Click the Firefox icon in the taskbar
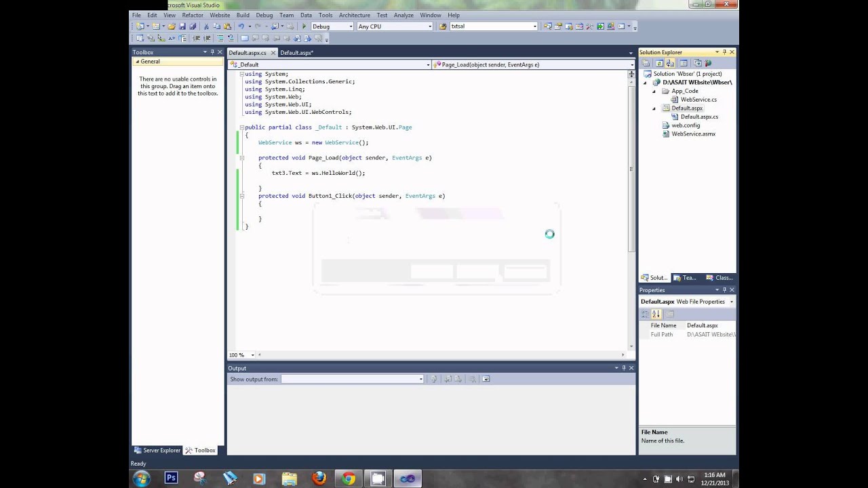Screen dimensions: 868x488 click(319, 479)
